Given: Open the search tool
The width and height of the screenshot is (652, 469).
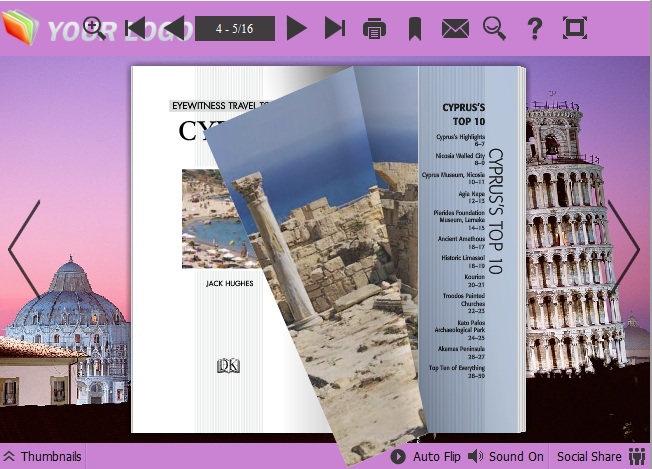Looking at the screenshot, I should 494,28.
